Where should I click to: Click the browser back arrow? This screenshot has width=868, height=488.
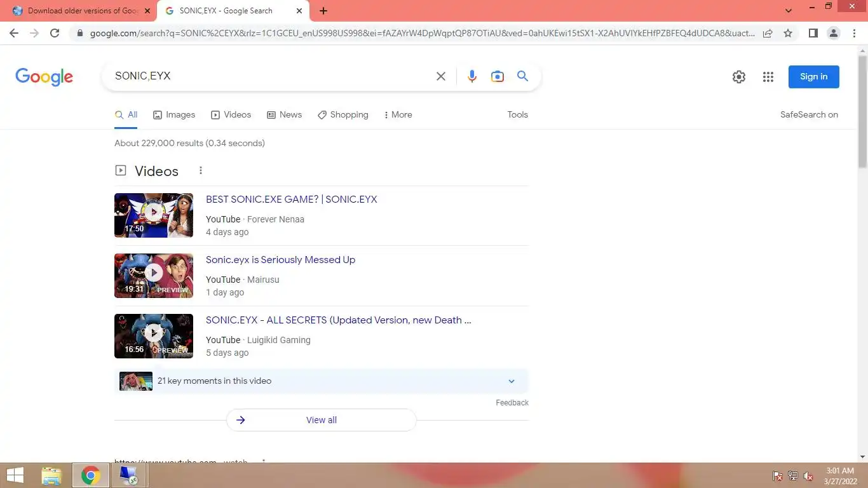point(14,33)
